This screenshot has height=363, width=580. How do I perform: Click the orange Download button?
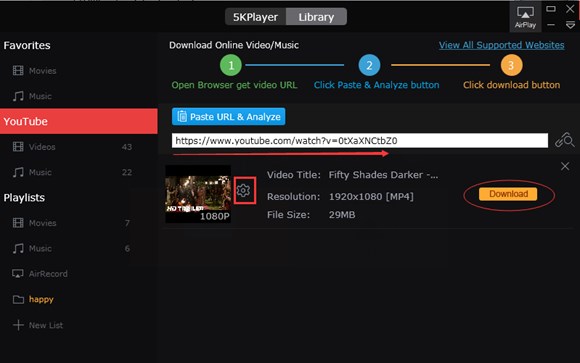click(508, 194)
